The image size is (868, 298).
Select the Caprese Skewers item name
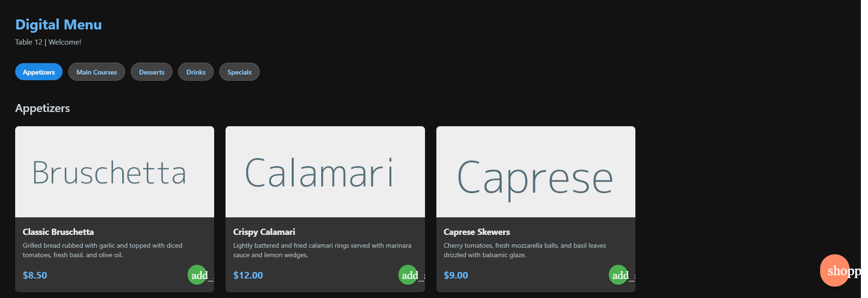(x=477, y=232)
